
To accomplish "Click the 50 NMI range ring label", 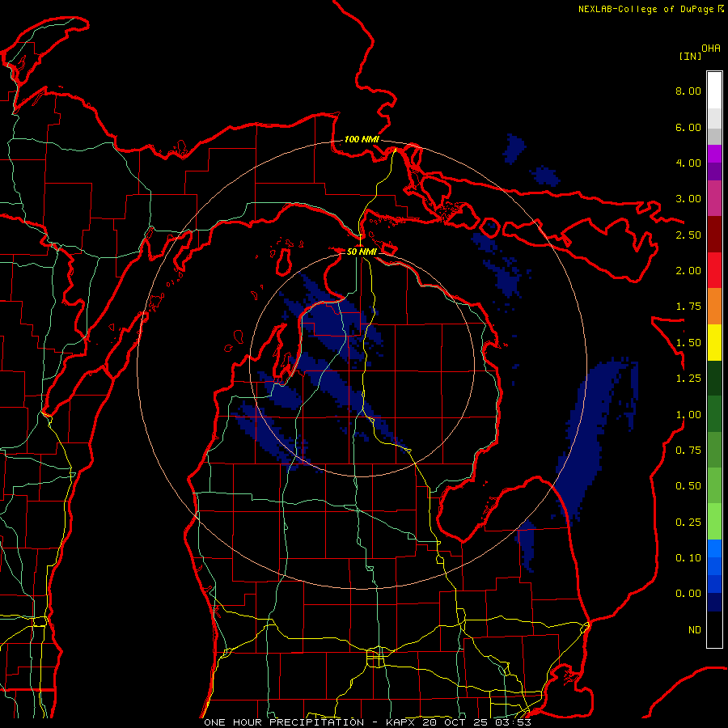I will pyautogui.click(x=362, y=252).
